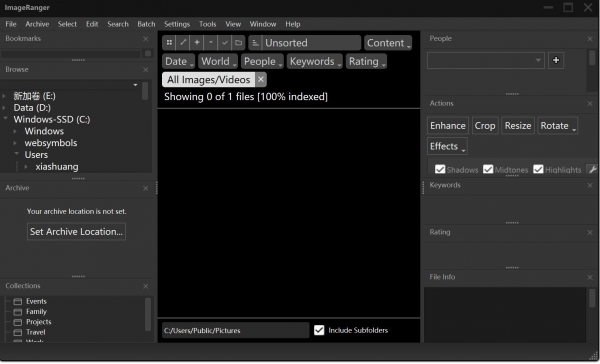Close the Actions panel
Viewport: 600px width, 364px height.
(x=590, y=104)
